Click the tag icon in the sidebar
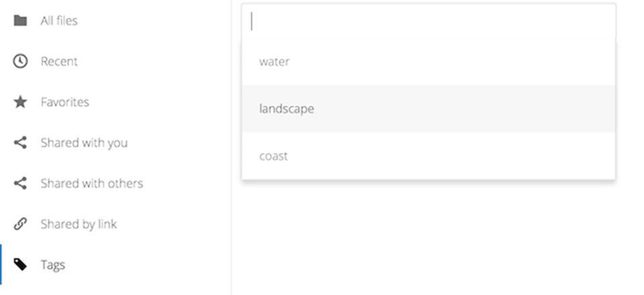Viewport: 644px width, 295px height. 20,265
